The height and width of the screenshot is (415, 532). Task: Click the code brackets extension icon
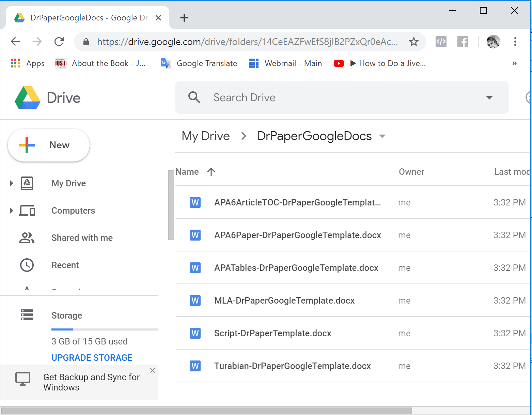tap(441, 42)
